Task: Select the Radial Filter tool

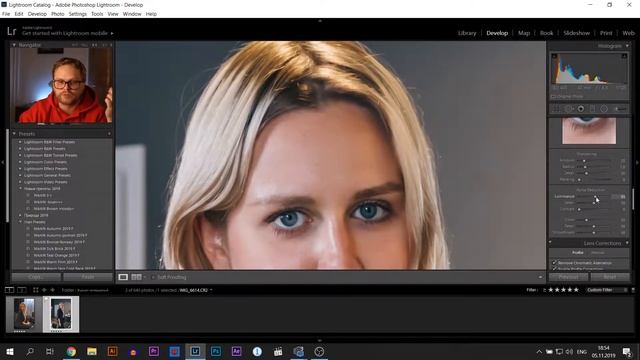Action: [x=604, y=109]
